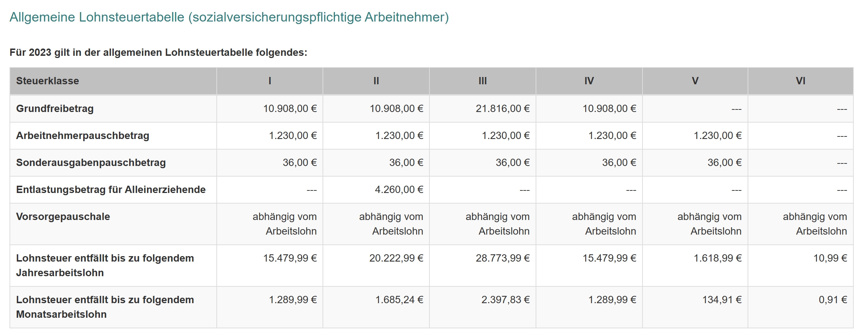Click the Vorsorgepauschale row label
This screenshot has height=336, width=868.
tap(63, 216)
